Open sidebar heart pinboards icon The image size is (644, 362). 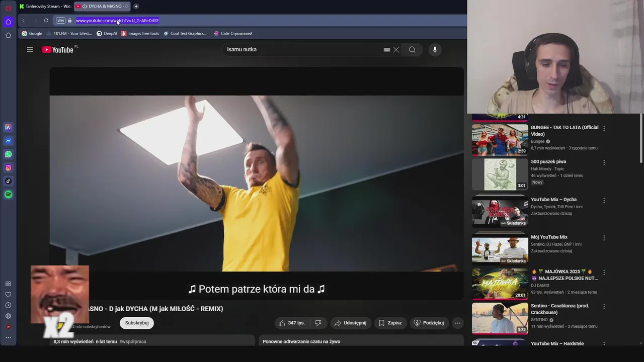8,295
